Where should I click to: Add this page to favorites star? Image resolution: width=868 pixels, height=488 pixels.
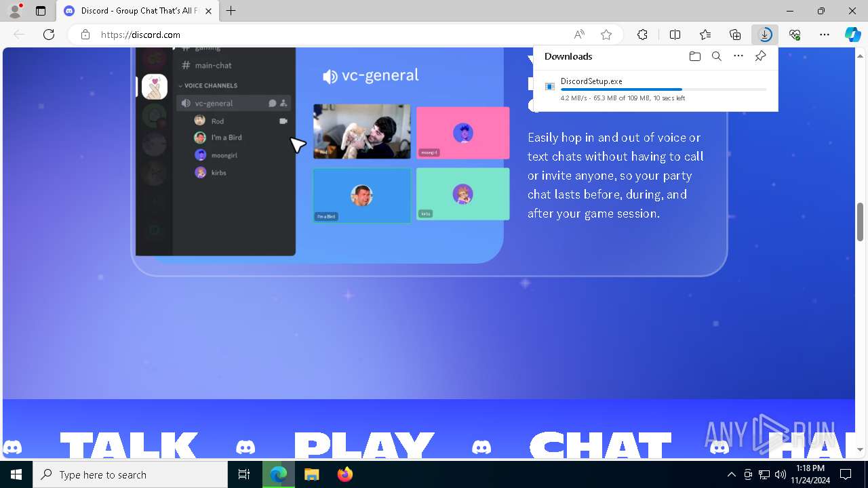click(x=606, y=35)
